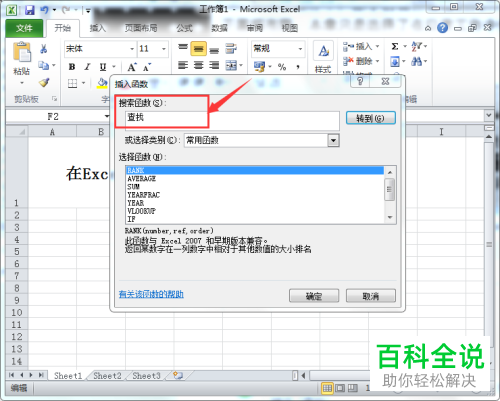Click the Save icon in quick access toolbar
The height and width of the screenshot is (401, 500).
click(30, 10)
